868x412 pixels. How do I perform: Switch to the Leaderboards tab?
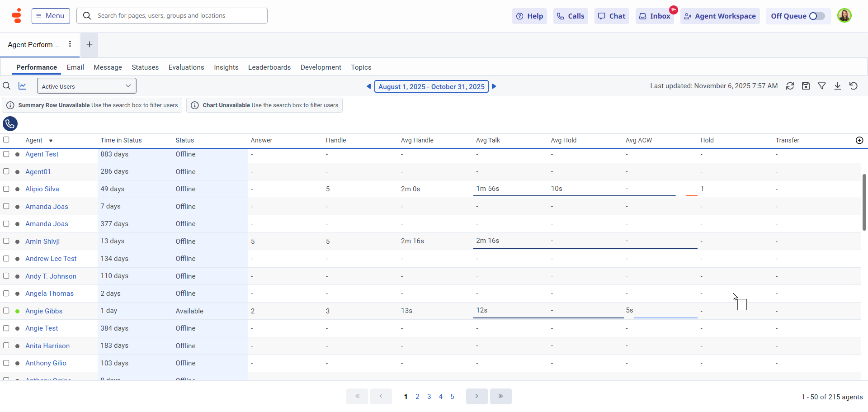pyautogui.click(x=269, y=67)
